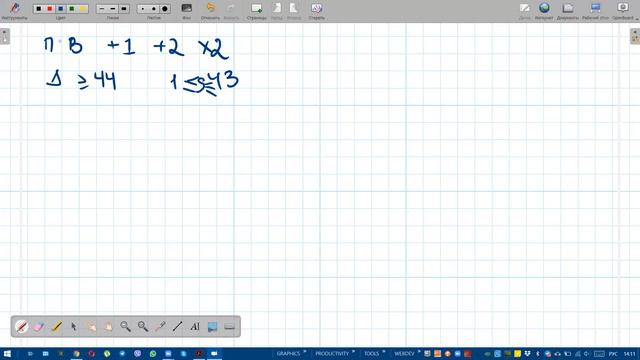Show the desktop with Рабочий стол
640x360 pixels.
(x=595, y=11)
